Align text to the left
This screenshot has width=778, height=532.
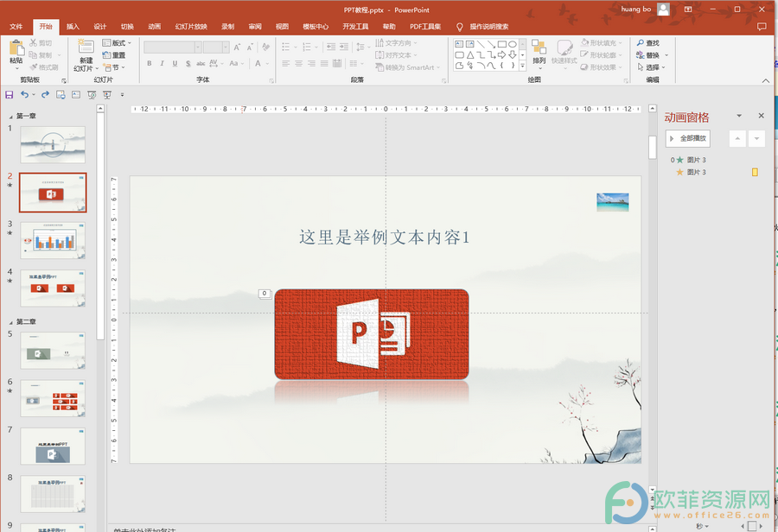coord(286,63)
